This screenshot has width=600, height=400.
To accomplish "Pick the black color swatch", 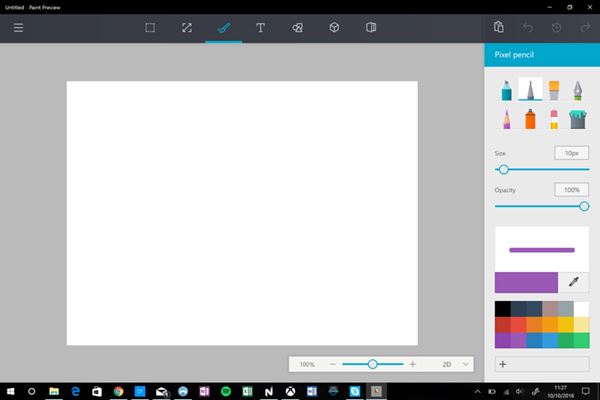I will (502, 309).
